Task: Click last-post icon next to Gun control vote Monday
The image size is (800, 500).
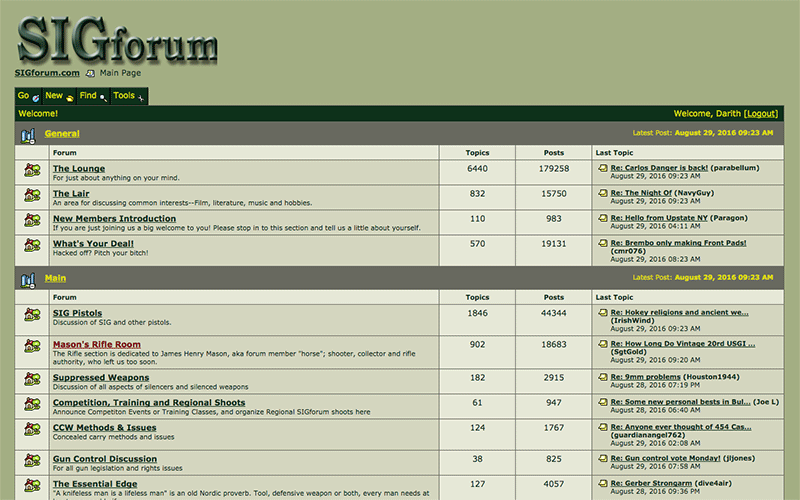Action: (603, 458)
